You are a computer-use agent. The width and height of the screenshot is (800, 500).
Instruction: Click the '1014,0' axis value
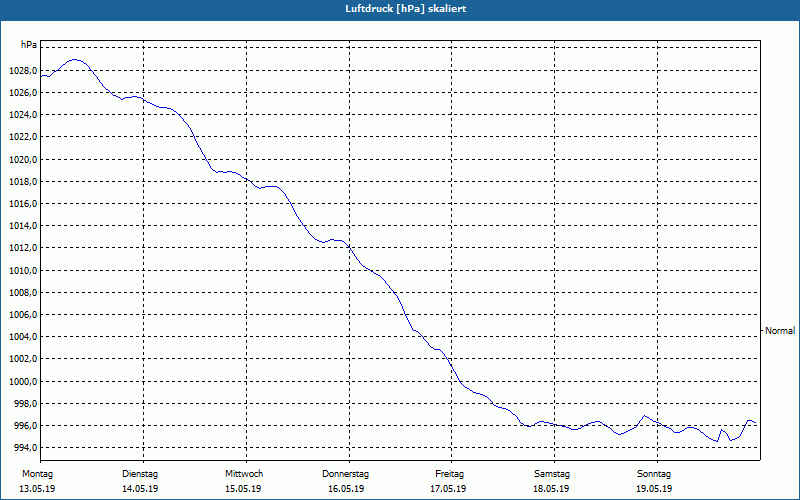pos(23,226)
